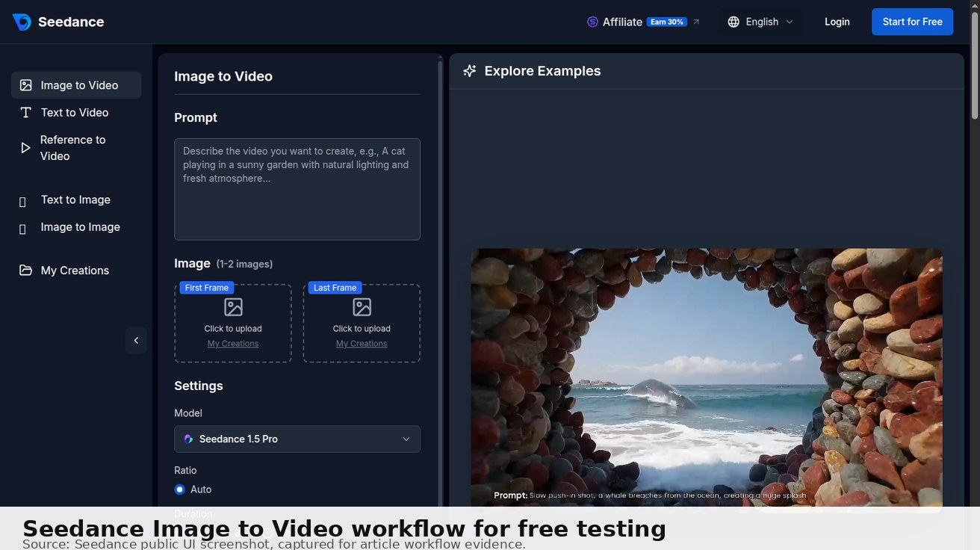Open the Image to Image sidebar item
The height and width of the screenshot is (550, 980).
76,227
